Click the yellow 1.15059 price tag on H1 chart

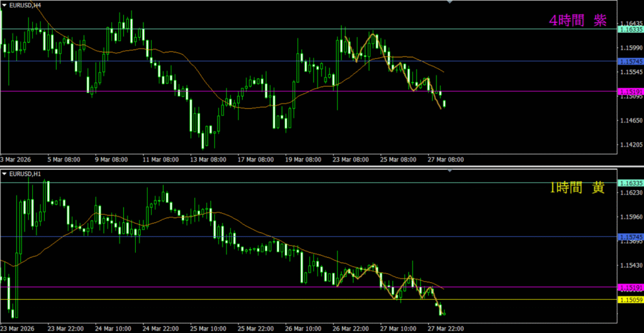point(630,300)
